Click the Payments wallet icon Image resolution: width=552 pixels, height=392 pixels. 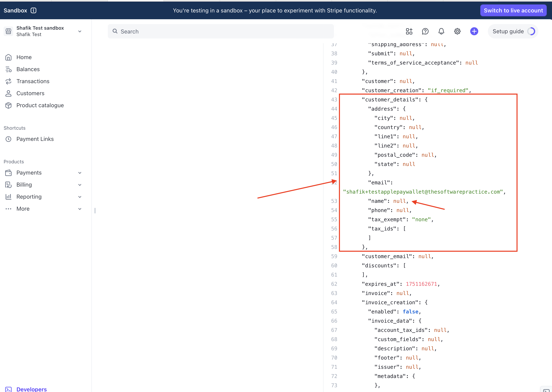[x=8, y=173]
